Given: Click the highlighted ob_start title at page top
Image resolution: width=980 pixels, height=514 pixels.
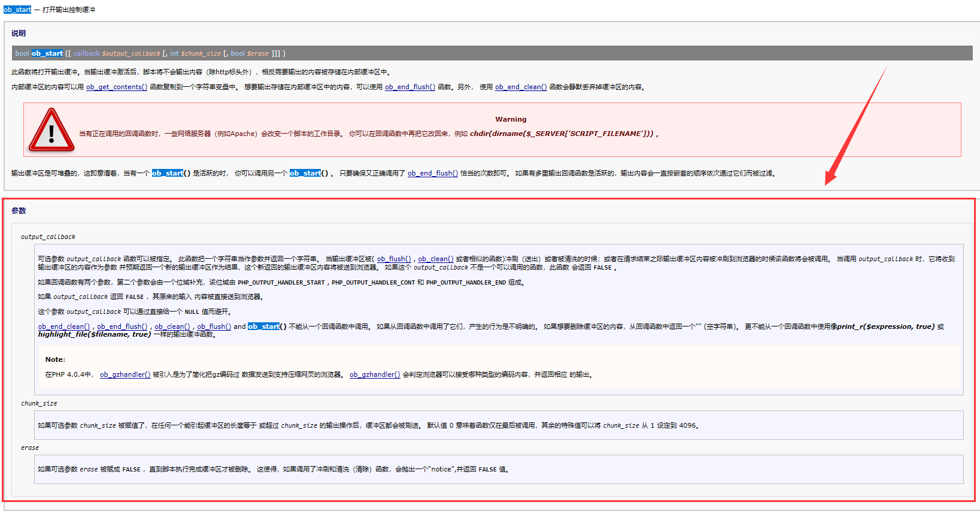Looking at the screenshot, I should point(17,10).
